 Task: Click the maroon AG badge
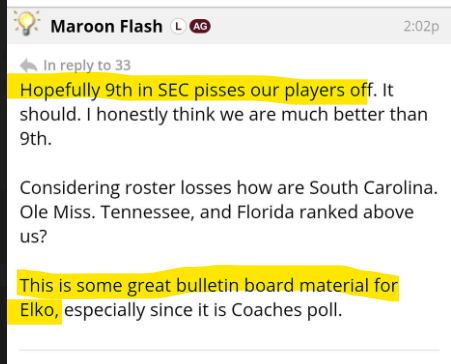[x=200, y=26]
